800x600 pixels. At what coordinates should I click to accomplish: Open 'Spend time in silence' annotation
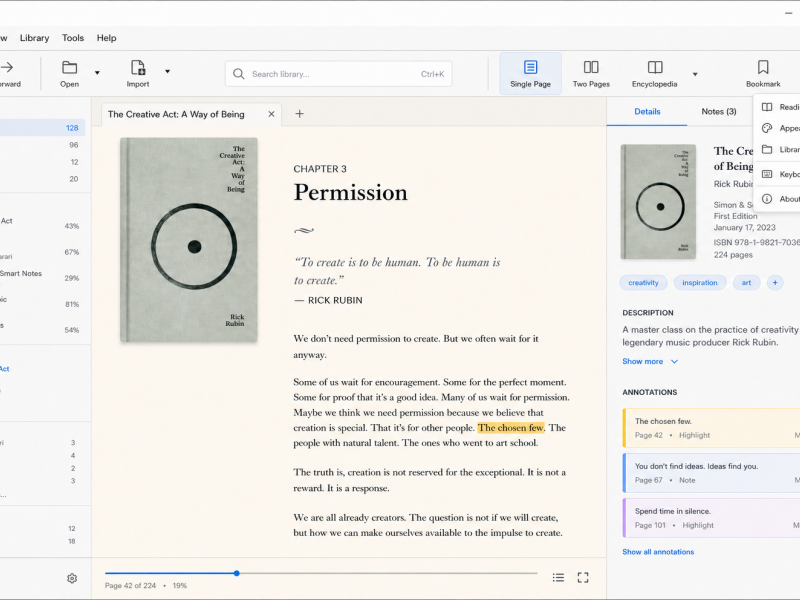click(x=711, y=518)
